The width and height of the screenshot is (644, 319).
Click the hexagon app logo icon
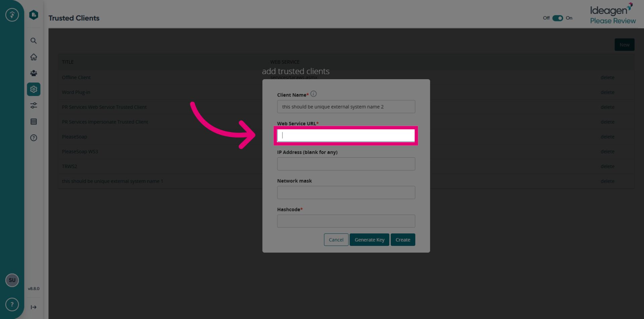[x=34, y=15]
